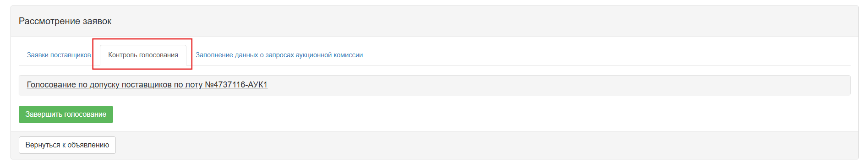Image resolution: width=868 pixels, height=168 pixels.
Task: Collapse the lot №4737116-АУК1 voting panel
Action: (147, 85)
